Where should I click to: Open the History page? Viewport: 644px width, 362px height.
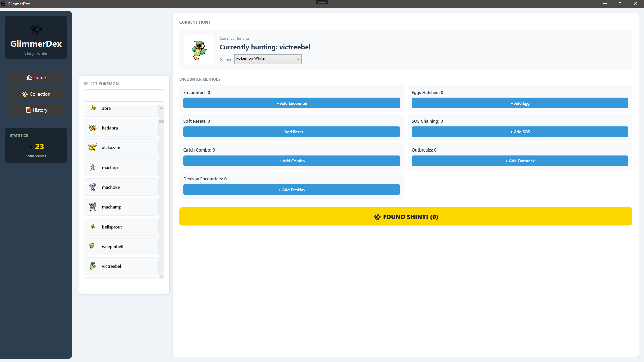36,110
